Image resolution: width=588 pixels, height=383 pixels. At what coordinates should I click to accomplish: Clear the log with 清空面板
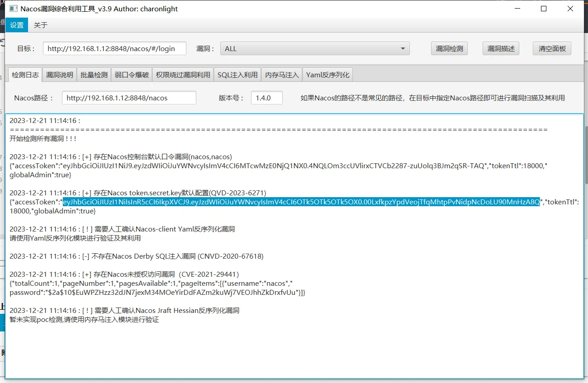(x=551, y=48)
